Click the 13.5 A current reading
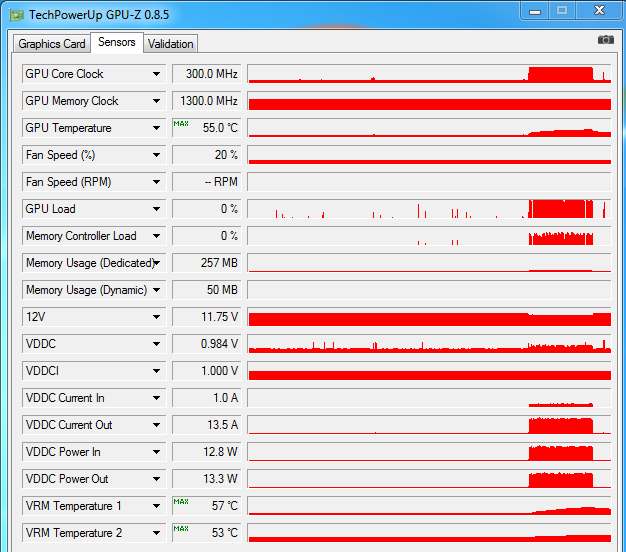The width and height of the screenshot is (626, 552). coord(207,425)
